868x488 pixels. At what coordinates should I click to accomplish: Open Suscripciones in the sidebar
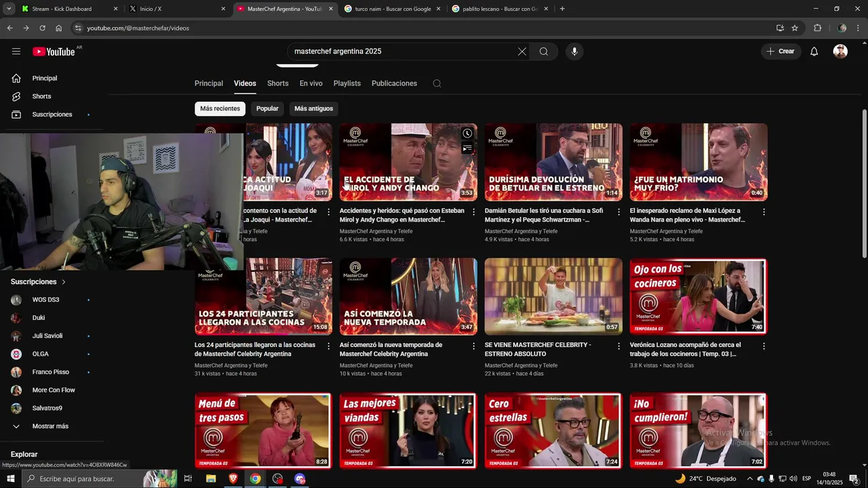(51, 115)
